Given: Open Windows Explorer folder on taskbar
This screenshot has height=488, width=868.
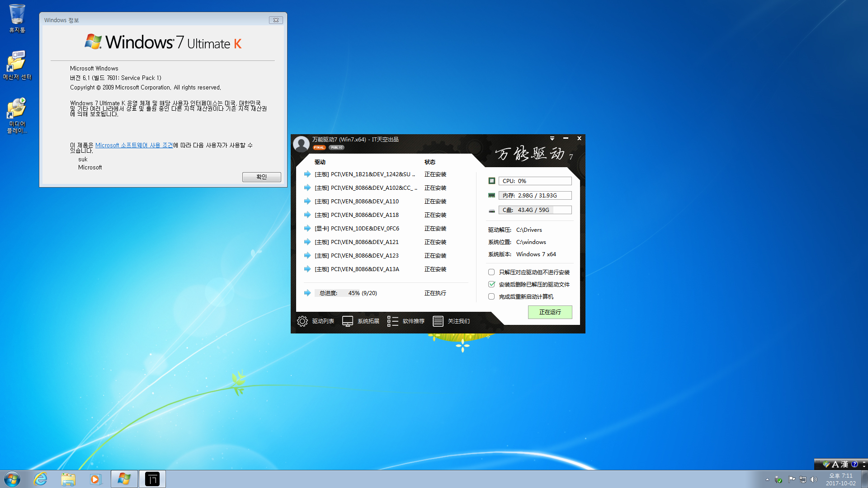Looking at the screenshot, I should [x=68, y=479].
